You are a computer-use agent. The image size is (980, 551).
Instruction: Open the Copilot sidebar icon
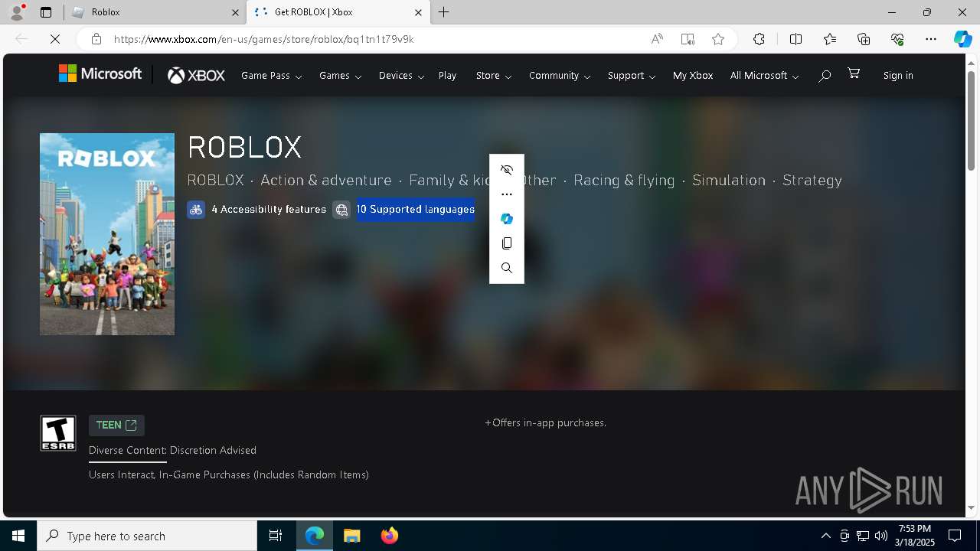962,39
